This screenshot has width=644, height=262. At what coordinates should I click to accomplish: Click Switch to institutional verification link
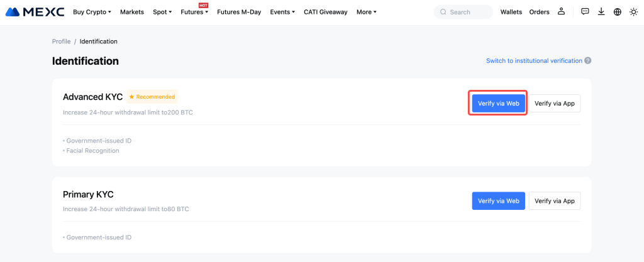(x=534, y=61)
